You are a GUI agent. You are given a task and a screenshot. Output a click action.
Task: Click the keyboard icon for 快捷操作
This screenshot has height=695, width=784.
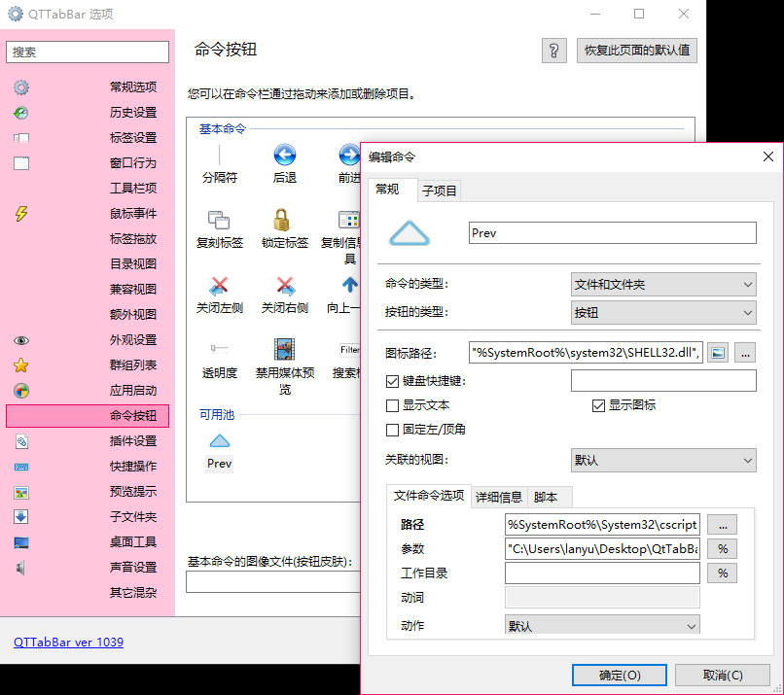point(21,467)
